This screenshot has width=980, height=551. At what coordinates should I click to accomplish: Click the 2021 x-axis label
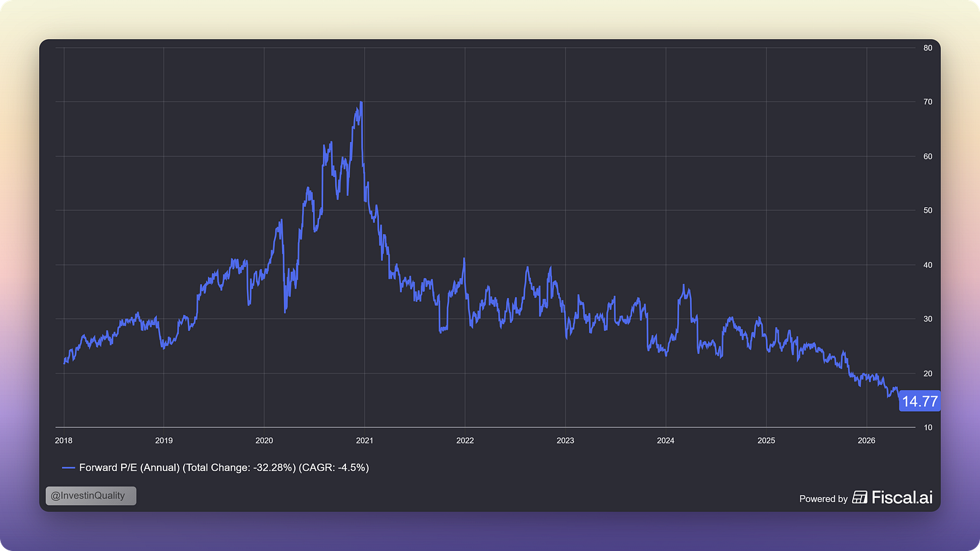364,441
